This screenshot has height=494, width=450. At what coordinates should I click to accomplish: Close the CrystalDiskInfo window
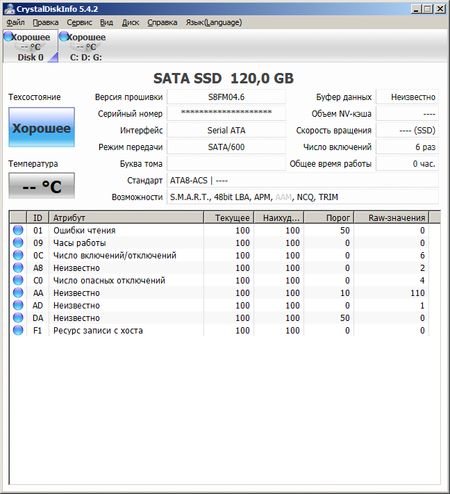(x=440, y=9)
